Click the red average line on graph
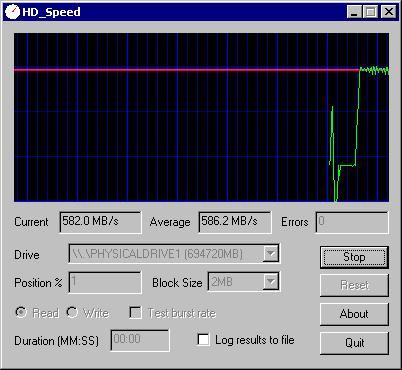Screen dimensions: 402x370 coord(187,70)
